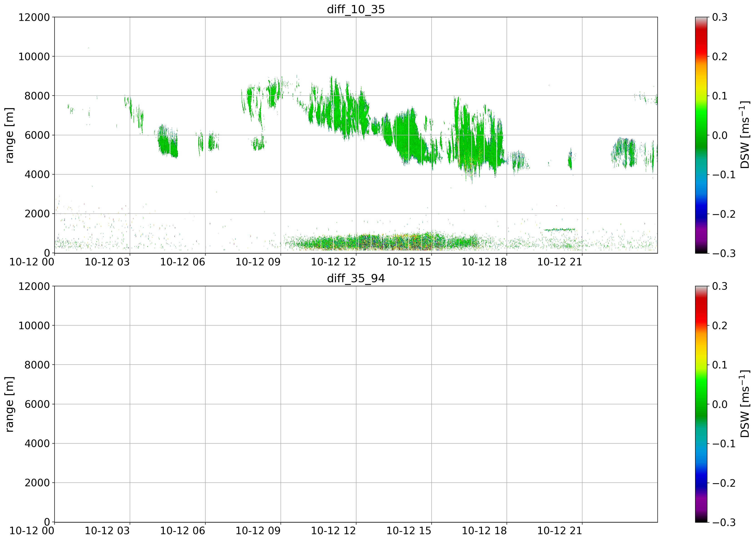This screenshot has width=756, height=541.
Task: Select the "range [m]" label of diff_10_35 plot
Action: [10, 135]
